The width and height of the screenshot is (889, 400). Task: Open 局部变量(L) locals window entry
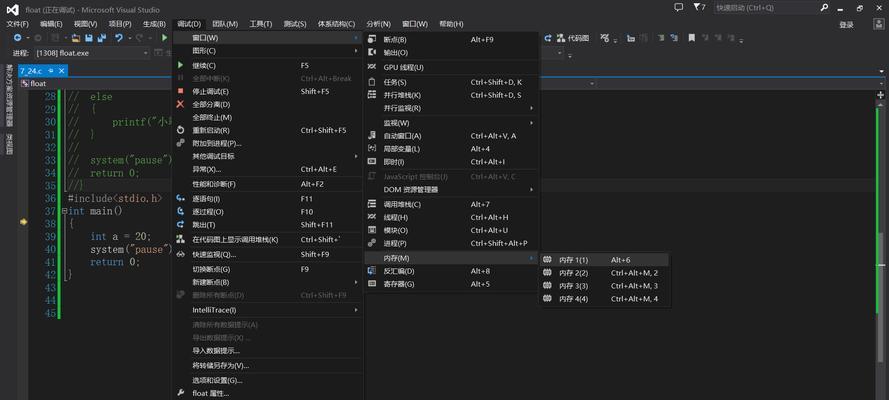tap(451, 149)
